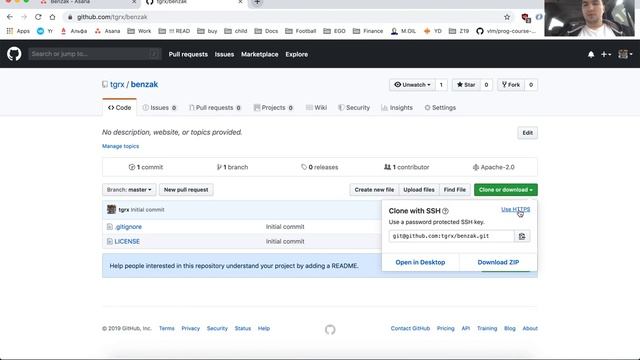Click the footer GitHub logo
This screenshot has height=360, width=640.
[x=330, y=329]
